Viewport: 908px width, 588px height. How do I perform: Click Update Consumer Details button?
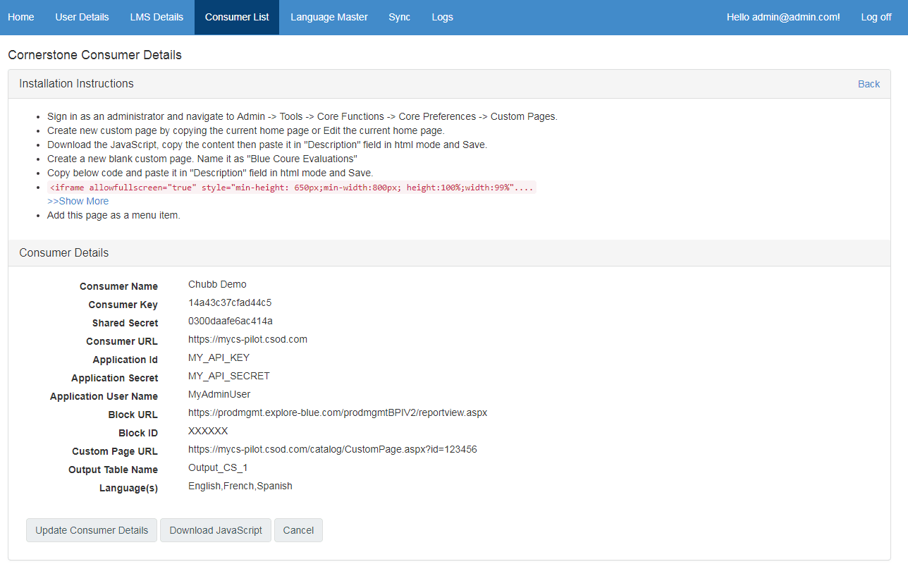click(x=92, y=530)
